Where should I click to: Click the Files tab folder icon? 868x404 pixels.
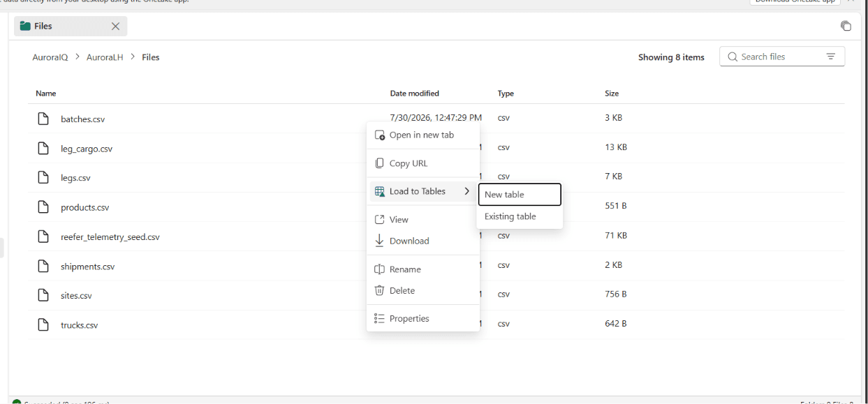pyautogui.click(x=25, y=26)
